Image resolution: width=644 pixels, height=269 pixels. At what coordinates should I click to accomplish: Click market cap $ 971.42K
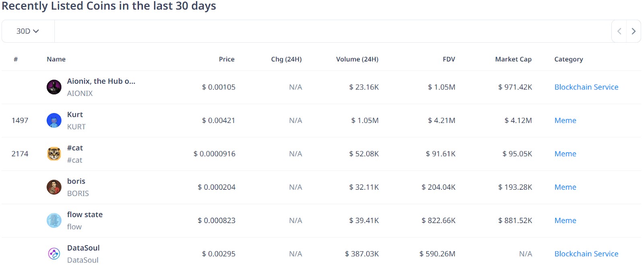tap(515, 87)
